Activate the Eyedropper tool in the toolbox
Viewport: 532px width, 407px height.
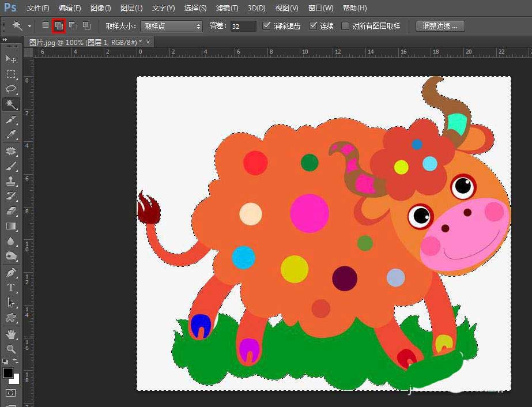tap(11, 135)
